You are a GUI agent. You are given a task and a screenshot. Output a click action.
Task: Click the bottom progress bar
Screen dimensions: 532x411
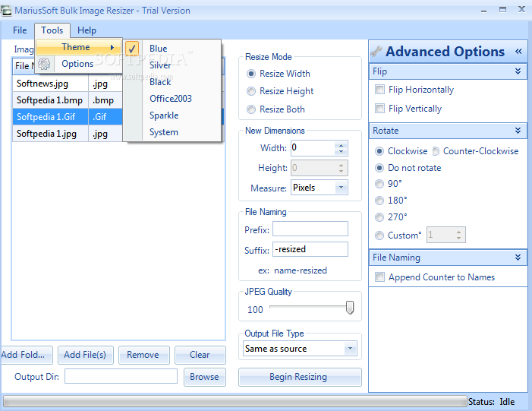[235, 401]
